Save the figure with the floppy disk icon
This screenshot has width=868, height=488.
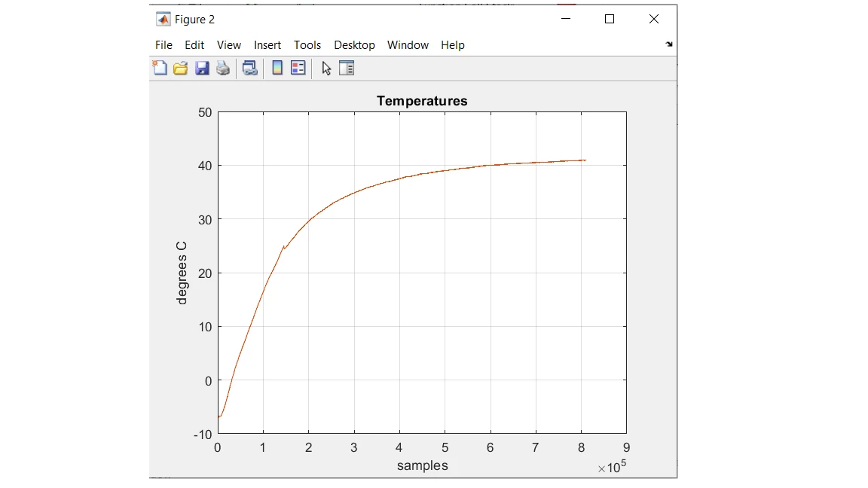pos(202,68)
